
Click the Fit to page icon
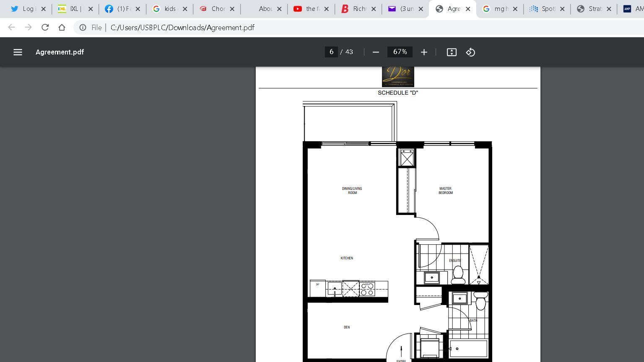click(452, 52)
